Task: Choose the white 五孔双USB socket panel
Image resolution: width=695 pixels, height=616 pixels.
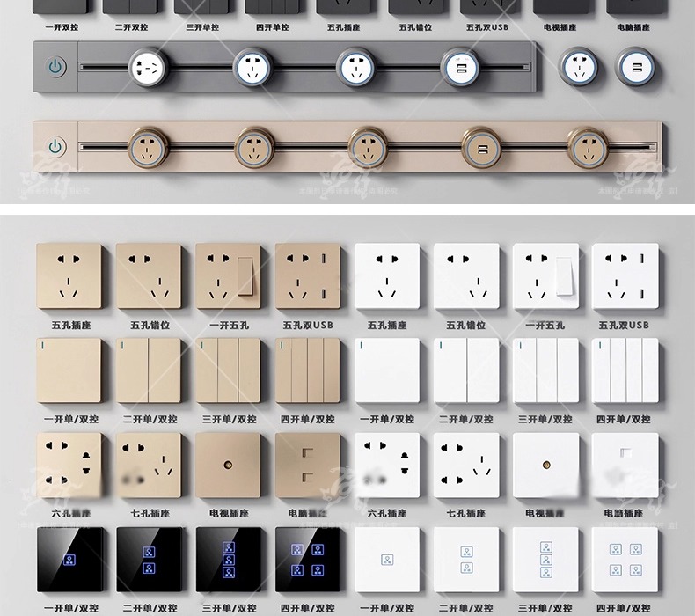Action: 625,276
